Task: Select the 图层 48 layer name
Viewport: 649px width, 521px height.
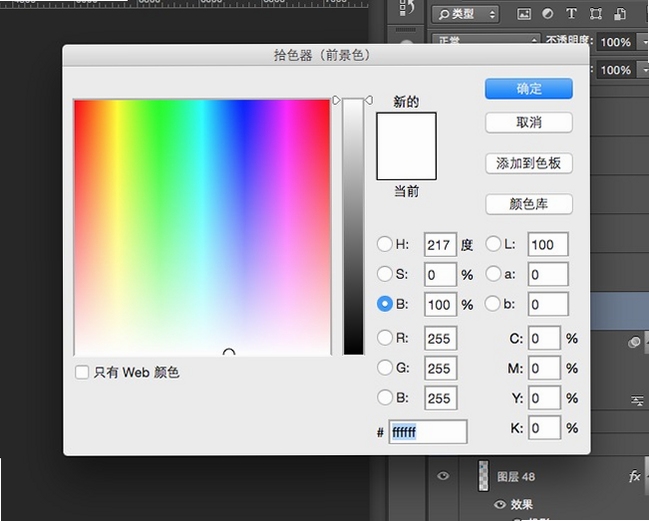Action: coord(516,477)
